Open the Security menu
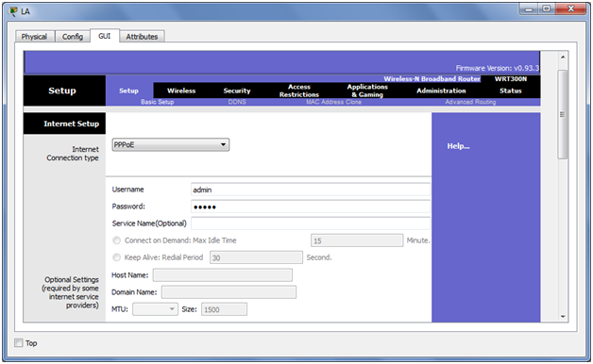Viewport: 593px width, 364px height. tap(237, 91)
